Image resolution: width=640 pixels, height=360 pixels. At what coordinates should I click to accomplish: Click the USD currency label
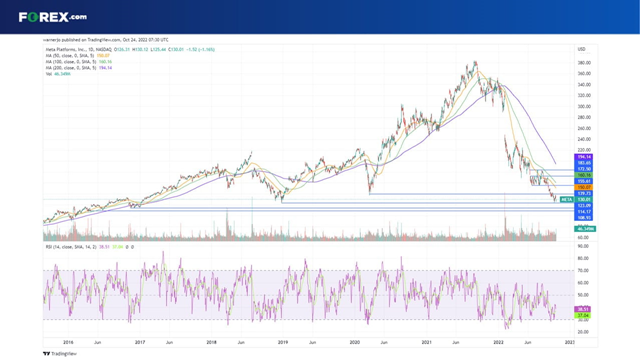581,49
